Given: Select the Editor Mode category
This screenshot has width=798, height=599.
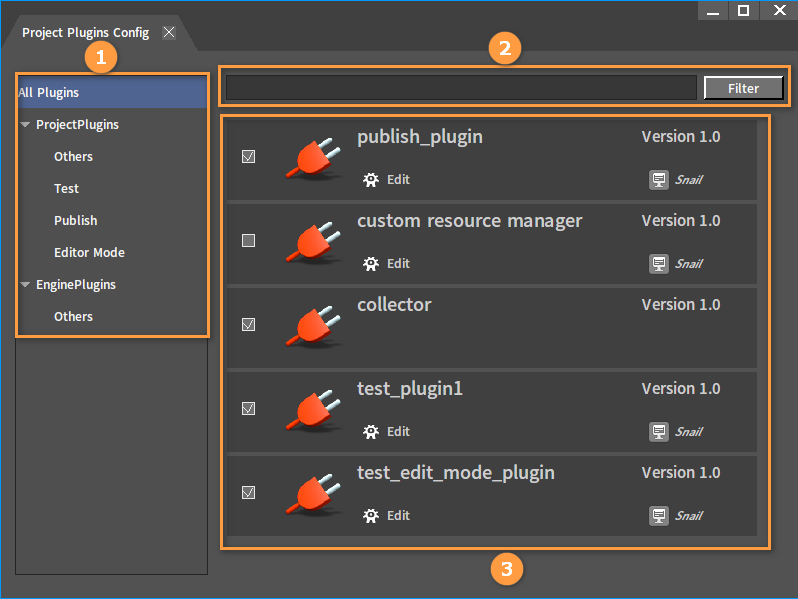Looking at the screenshot, I should (89, 253).
